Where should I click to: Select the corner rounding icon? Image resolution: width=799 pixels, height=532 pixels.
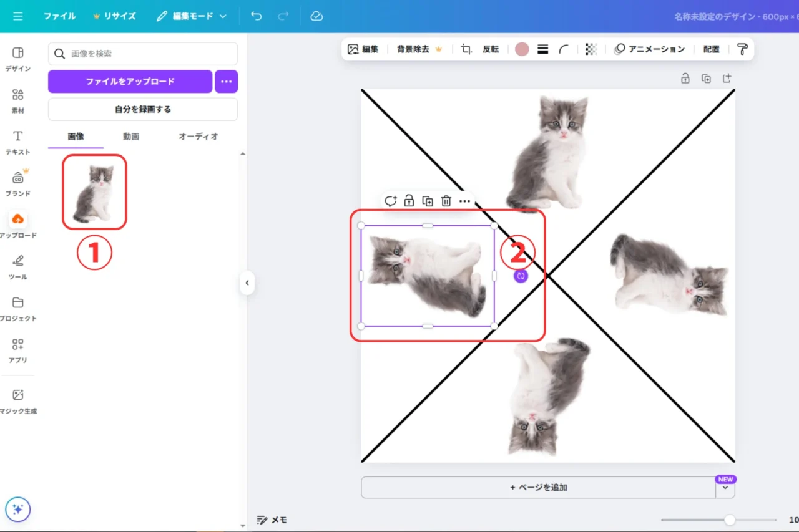click(x=564, y=49)
